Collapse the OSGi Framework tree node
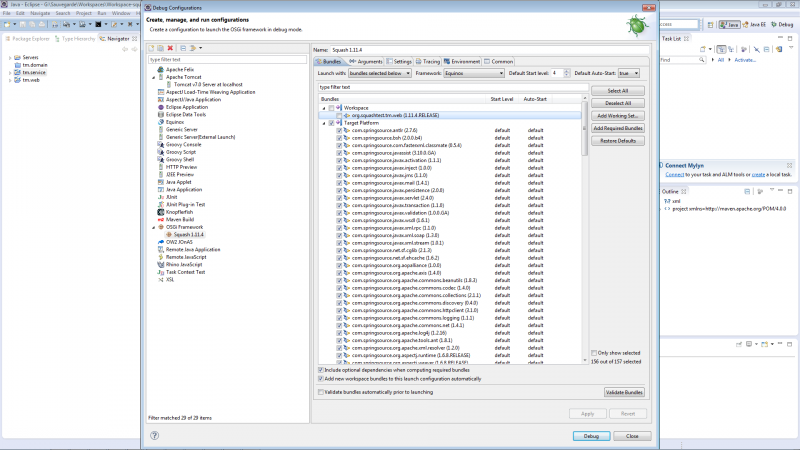The width and height of the screenshot is (800, 450). 154,227
